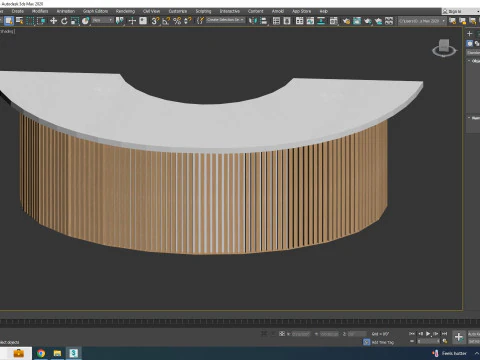
Task: Click the X coordinate field
Action: point(301,334)
